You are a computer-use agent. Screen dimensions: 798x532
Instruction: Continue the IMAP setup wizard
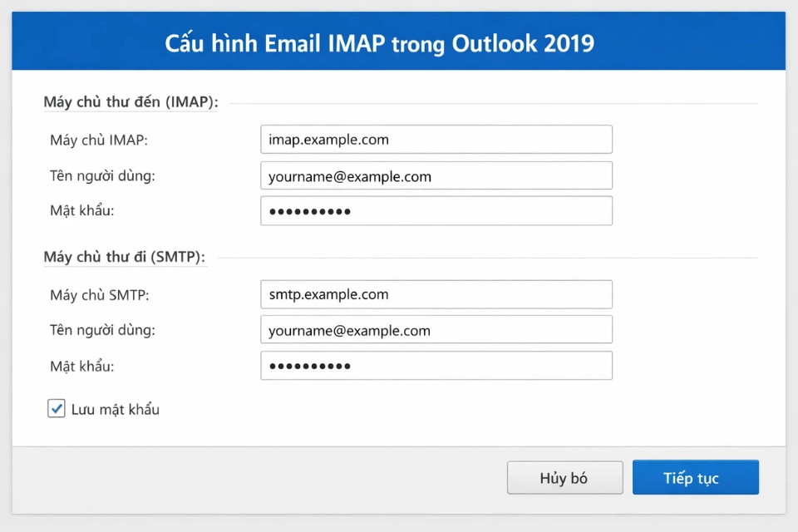[x=696, y=477]
